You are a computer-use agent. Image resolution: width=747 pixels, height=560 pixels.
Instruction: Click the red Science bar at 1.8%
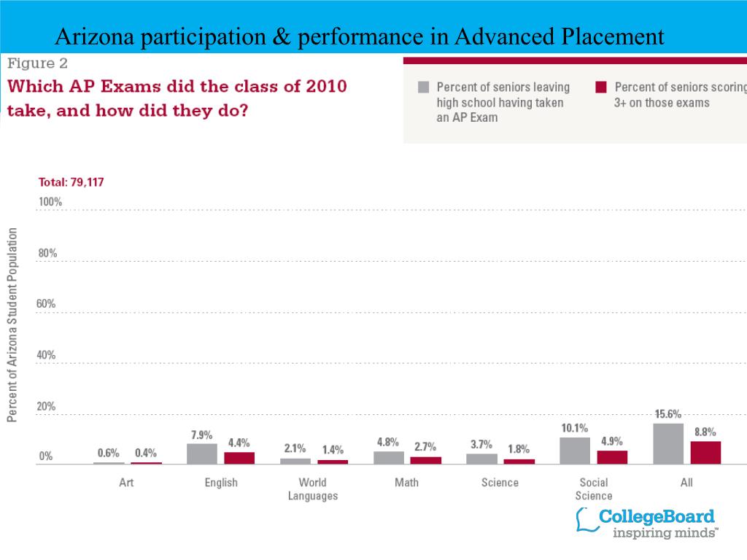point(519,462)
